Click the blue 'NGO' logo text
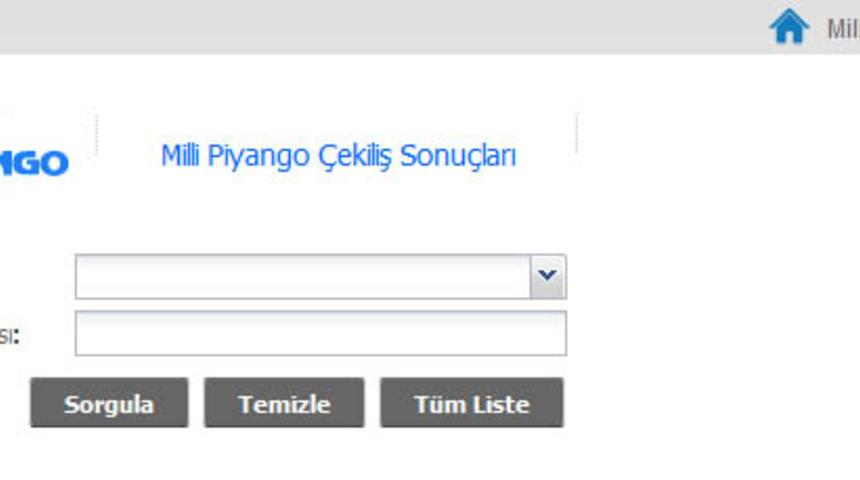860x480 pixels. click(x=34, y=163)
